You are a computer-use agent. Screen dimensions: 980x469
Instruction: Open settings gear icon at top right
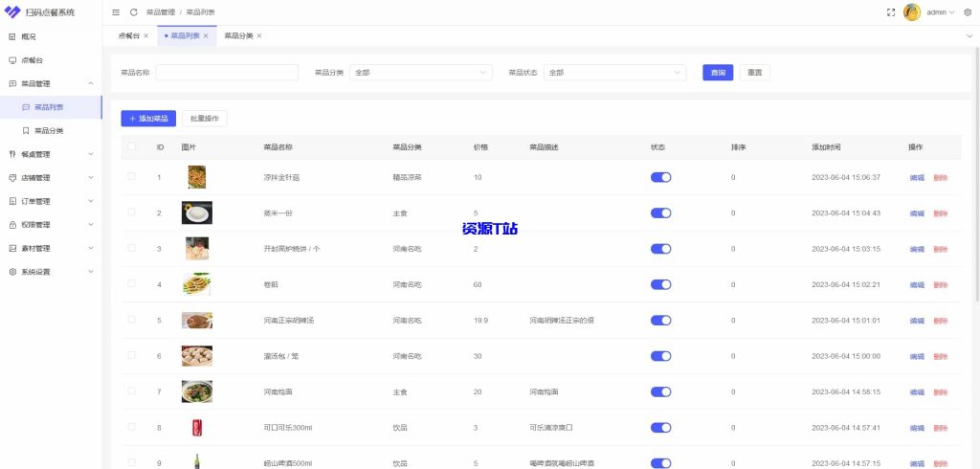[969, 11]
